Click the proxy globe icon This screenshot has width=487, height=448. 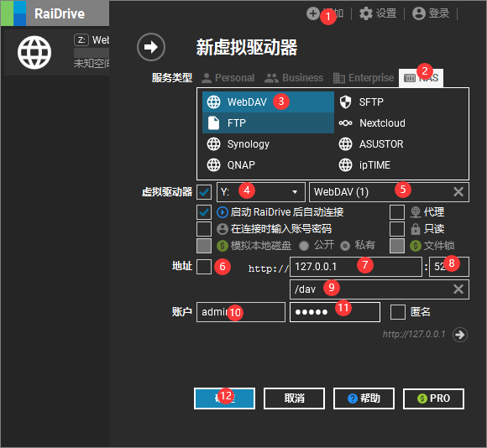[x=416, y=212]
